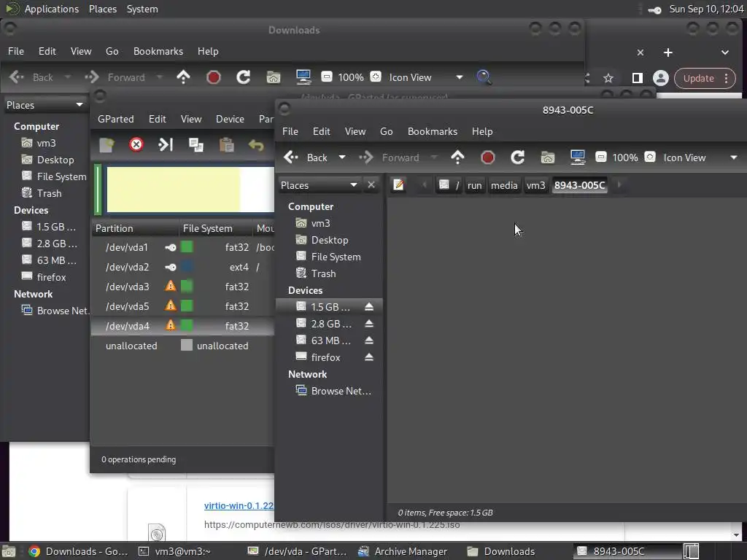Open Chrome tab search dropdown arrow
747x560 pixels.
[725, 52]
